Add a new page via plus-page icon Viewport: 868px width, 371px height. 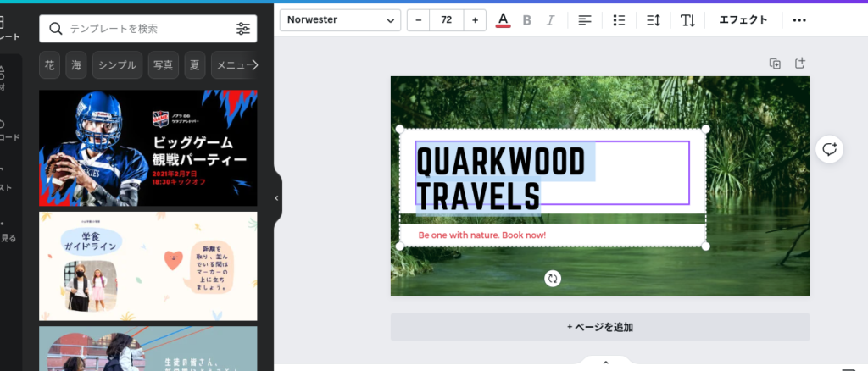click(x=800, y=63)
